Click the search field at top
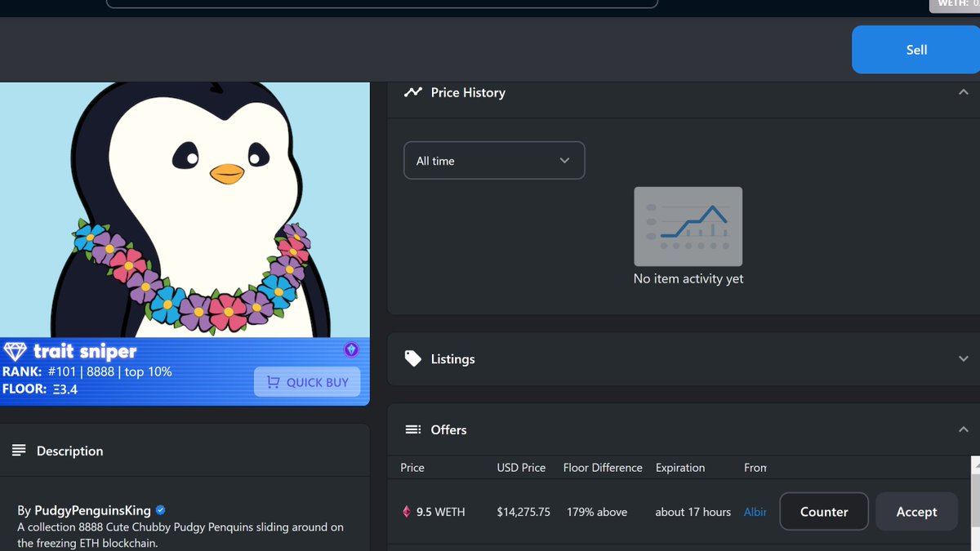This screenshot has height=551, width=980. 382,3
